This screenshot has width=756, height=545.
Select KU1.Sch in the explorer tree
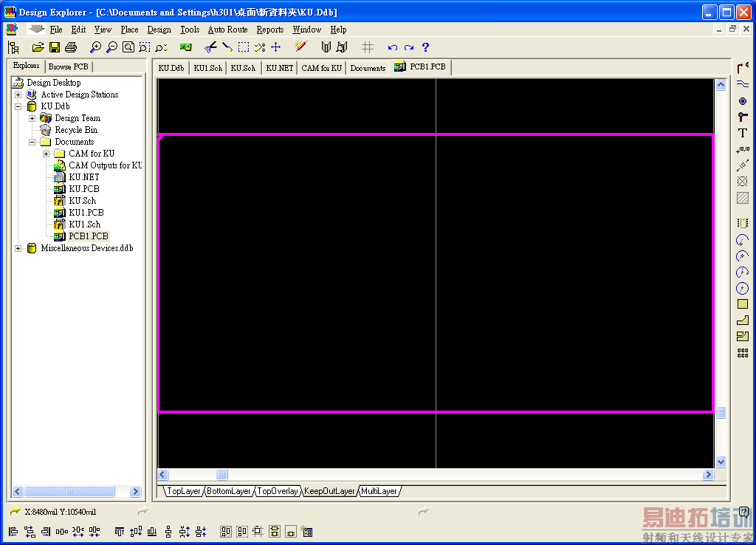point(84,224)
